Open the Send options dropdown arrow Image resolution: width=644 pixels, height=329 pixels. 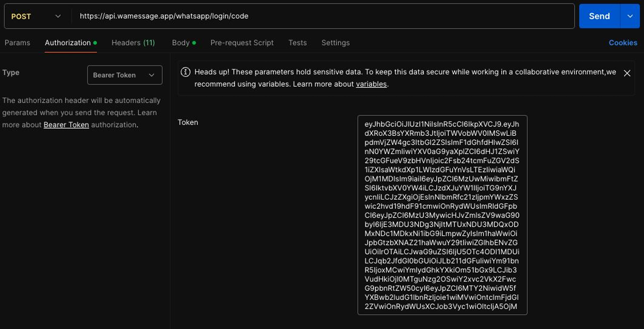(630, 16)
